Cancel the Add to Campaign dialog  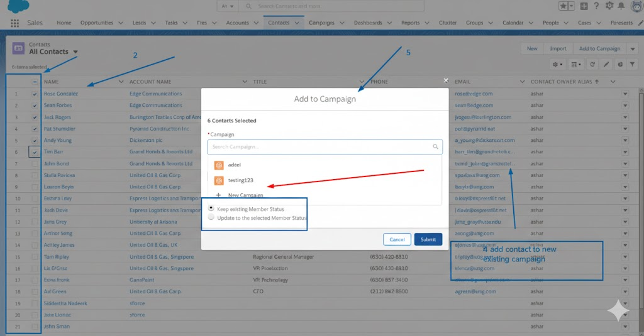pyautogui.click(x=397, y=239)
